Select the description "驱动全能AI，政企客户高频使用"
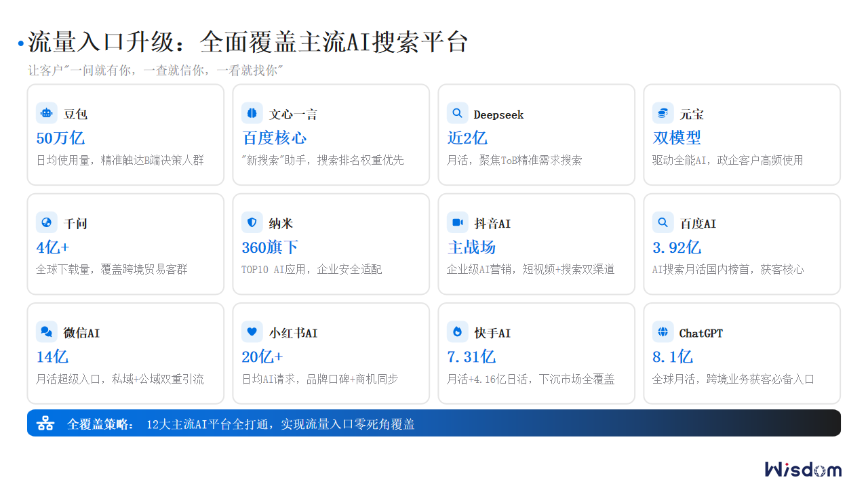 [728, 161]
